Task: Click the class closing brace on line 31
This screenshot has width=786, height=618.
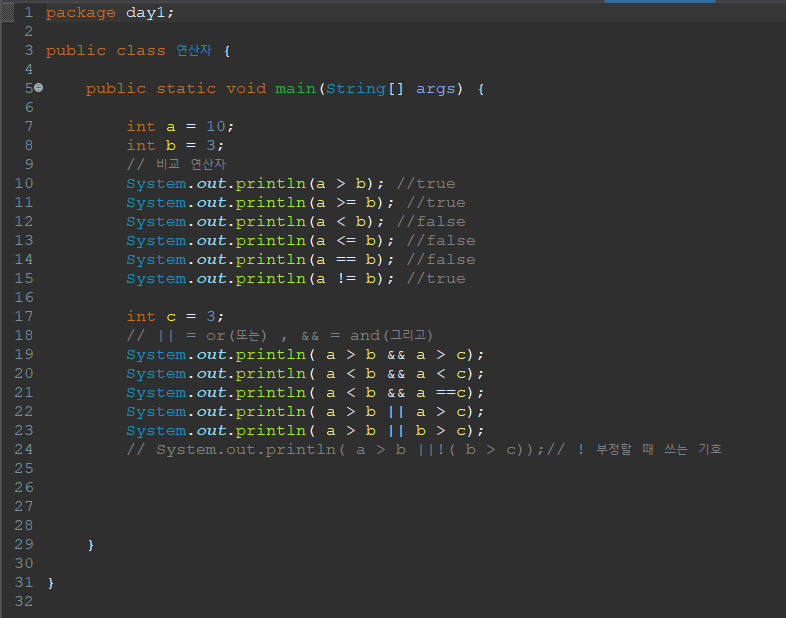Action: pyautogui.click(x=51, y=583)
